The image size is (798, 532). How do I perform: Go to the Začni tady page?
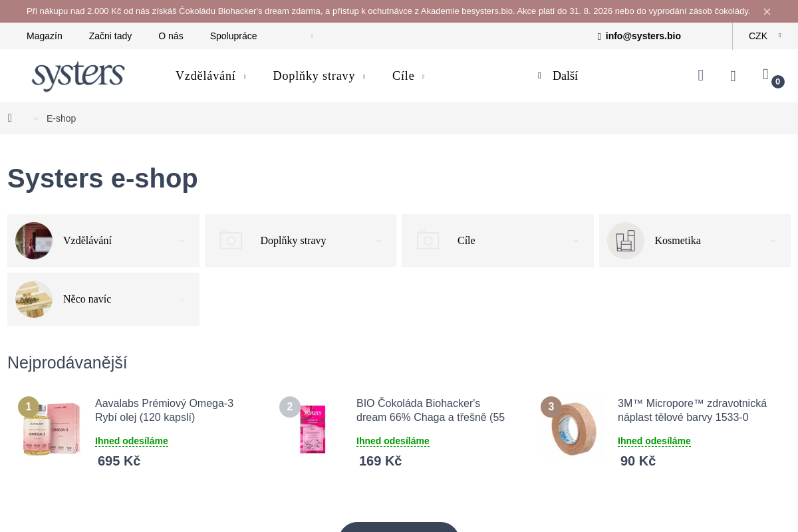tap(110, 36)
